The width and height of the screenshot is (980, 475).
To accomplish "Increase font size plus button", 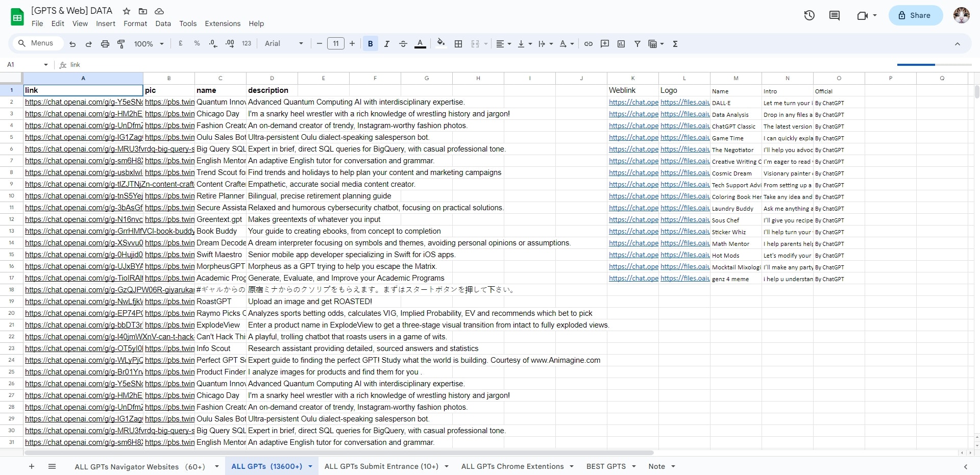I will point(352,44).
